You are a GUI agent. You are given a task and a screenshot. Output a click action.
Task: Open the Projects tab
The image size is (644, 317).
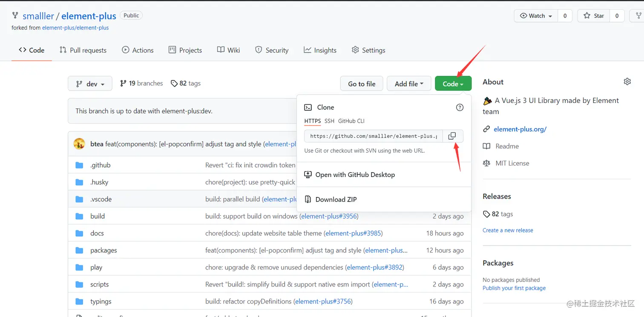[185, 50]
